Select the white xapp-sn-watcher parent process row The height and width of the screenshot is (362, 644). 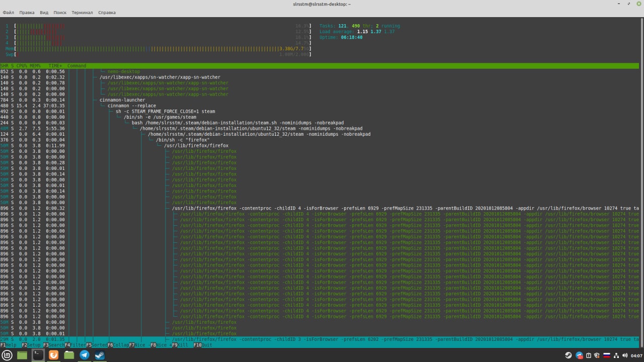tap(319, 77)
